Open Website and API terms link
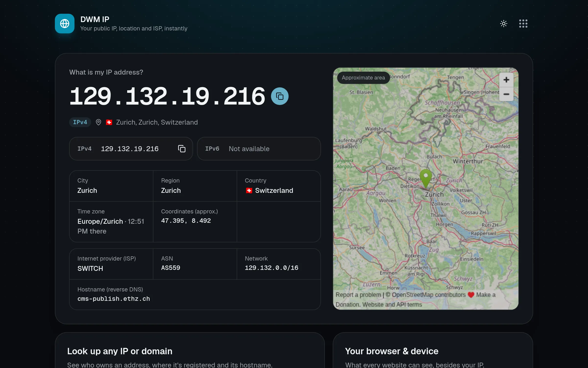The width and height of the screenshot is (588, 368). pyautogui.click(x=392, y=304)
